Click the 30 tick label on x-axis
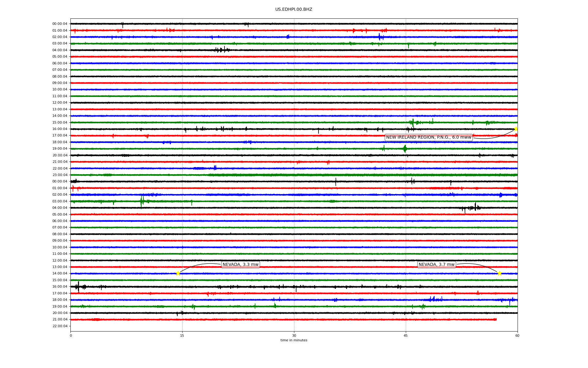The width and height of the screenshot is (588, 368). (x=294, y=335)
